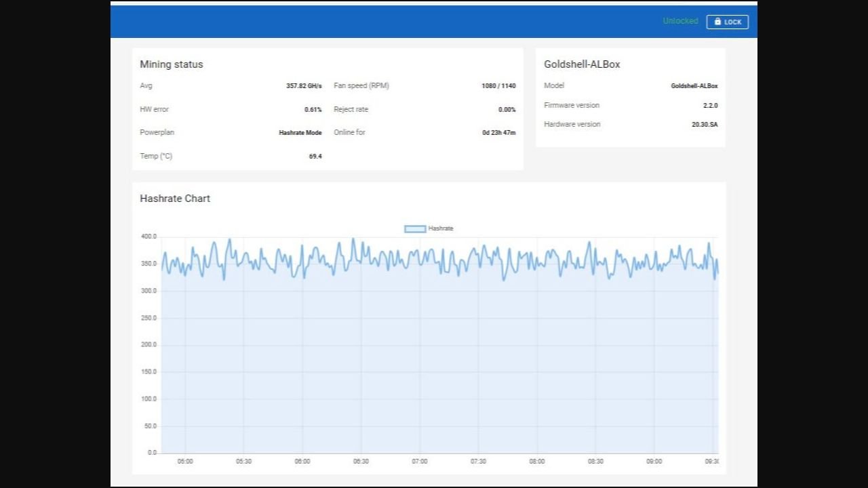Click the Model value Goldshell-ALBox
This screenshot has width=868, height=488.
point(694,86)
